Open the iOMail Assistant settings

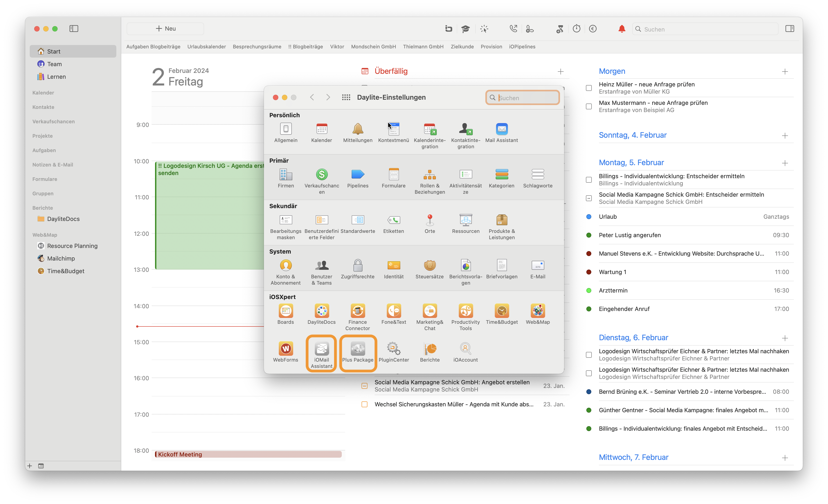[x=322, y=355]
